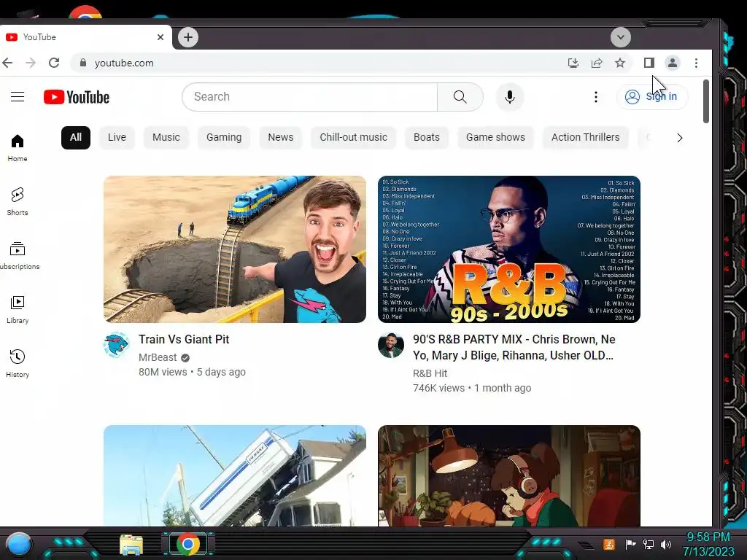Open 90'S R&B PARTY MIX title
The image size is (747, 560).
514,348
